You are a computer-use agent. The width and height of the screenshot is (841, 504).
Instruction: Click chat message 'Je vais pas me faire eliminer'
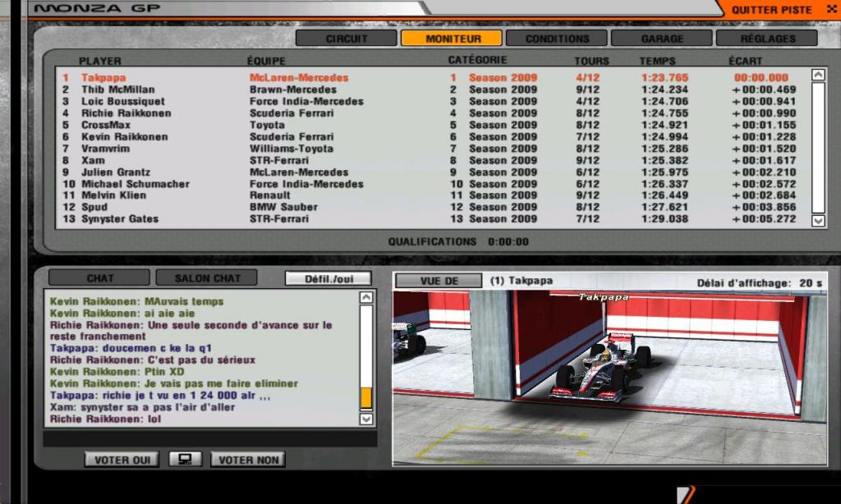[x=174, y=383]
